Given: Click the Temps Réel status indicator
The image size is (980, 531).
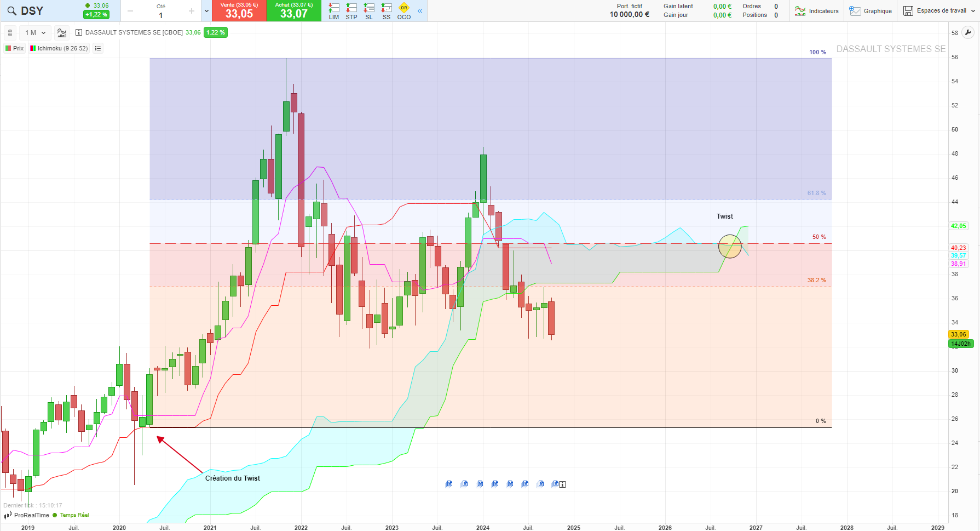Looking at the screenshot, I should pyautogui.click(x=71, y=515).
